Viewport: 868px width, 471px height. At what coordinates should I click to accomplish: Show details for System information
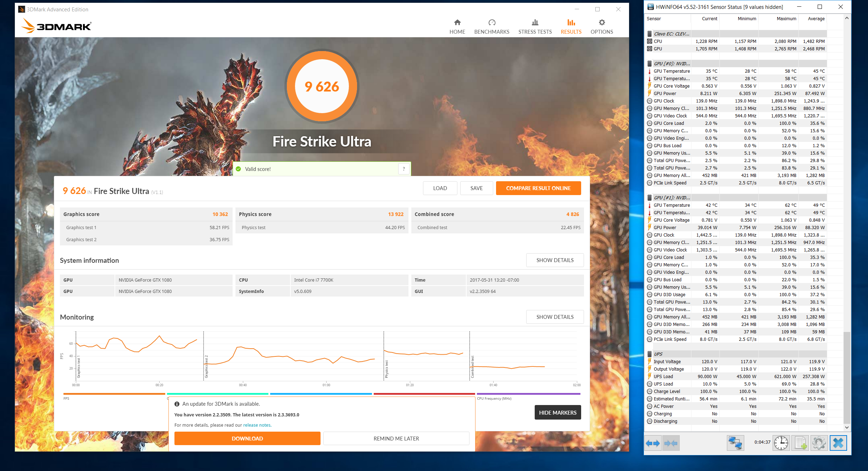click(555, 260)
